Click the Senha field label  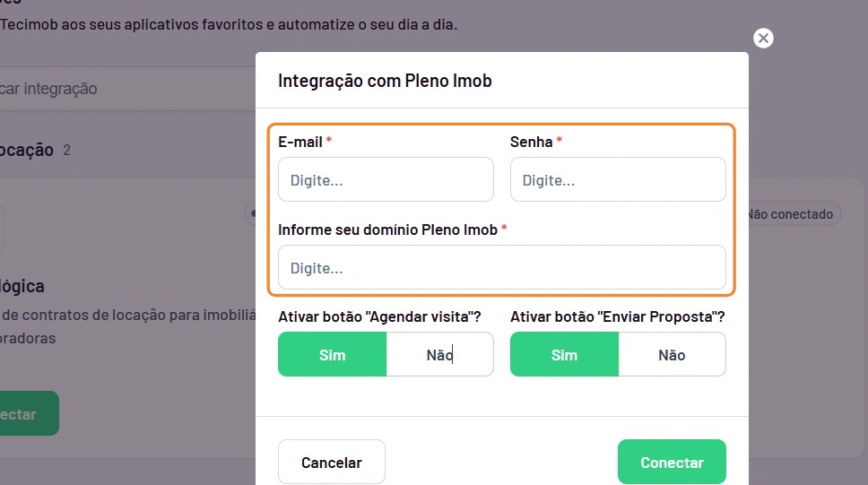click(532, 143)
